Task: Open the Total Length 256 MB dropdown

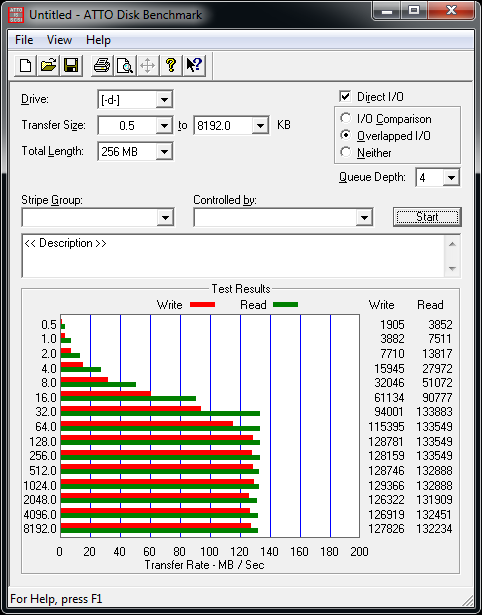Action: (x=164, y=151)
